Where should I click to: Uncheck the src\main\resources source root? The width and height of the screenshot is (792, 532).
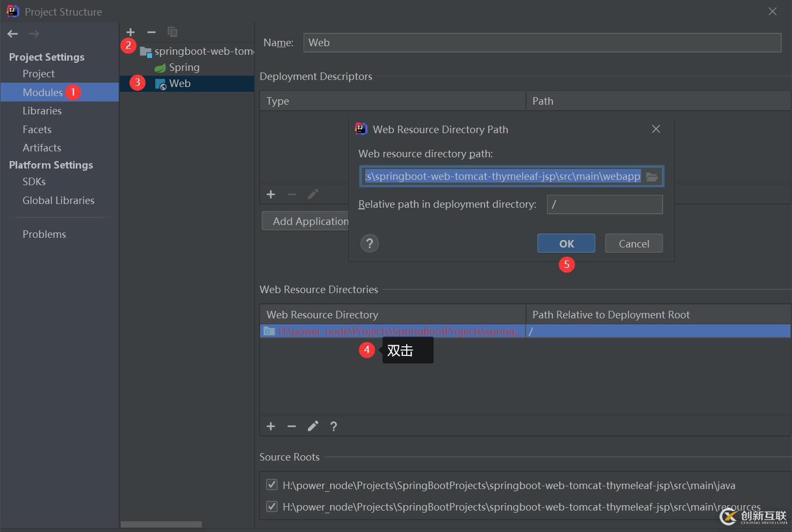(x=272, y=507)
